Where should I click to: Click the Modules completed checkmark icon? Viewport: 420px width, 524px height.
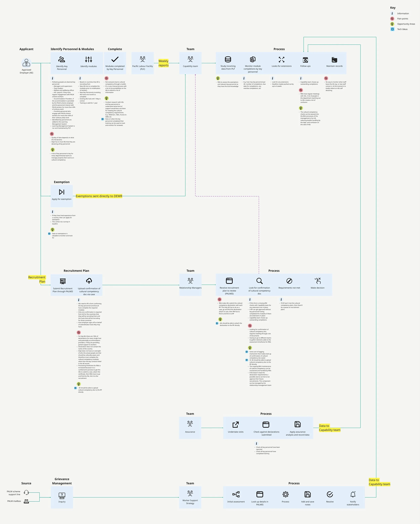(115, 59)
